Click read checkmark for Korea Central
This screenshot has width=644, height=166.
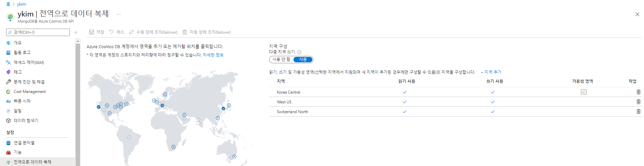[x=405, y=92]
